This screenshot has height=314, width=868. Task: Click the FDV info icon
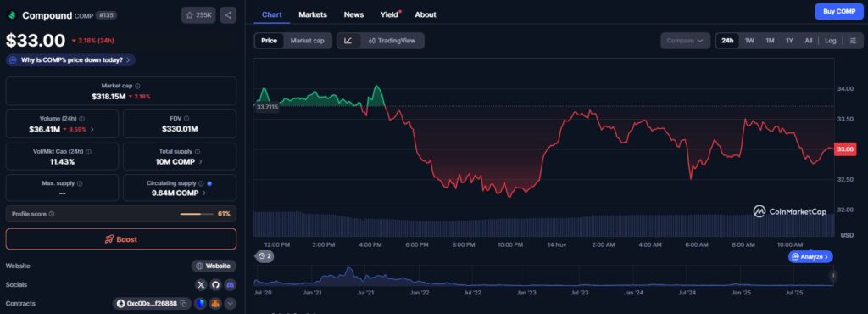186,119
